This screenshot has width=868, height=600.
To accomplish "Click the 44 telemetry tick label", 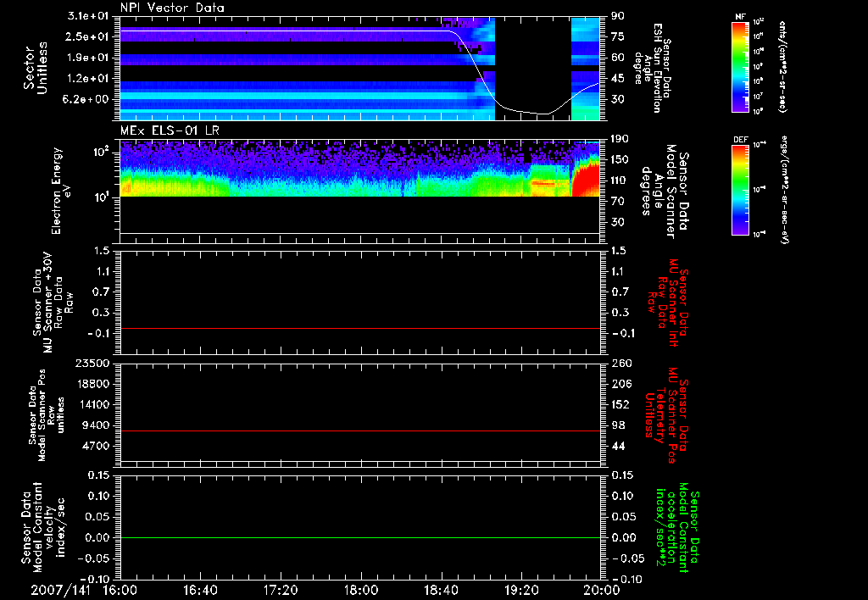I will tap(618, 446).
